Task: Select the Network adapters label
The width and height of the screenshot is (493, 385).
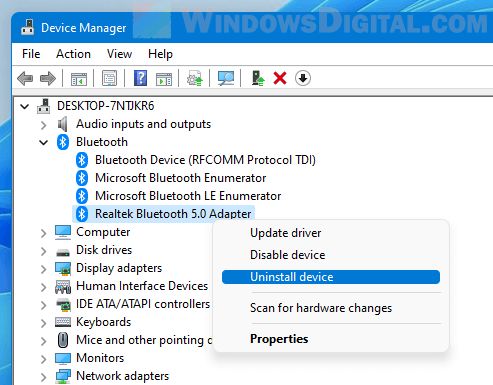Action: 123,376
